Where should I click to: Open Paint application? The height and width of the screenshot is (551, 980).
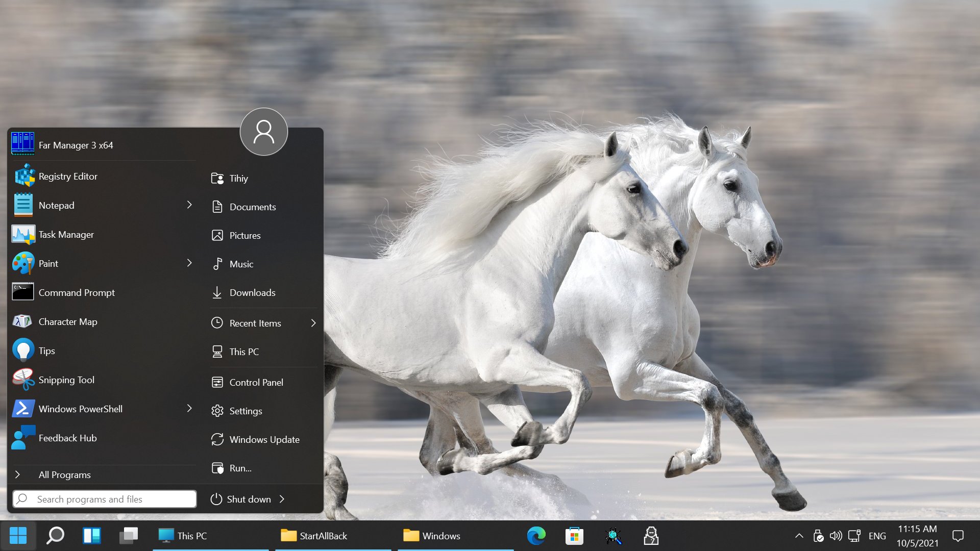coord(47,262)
